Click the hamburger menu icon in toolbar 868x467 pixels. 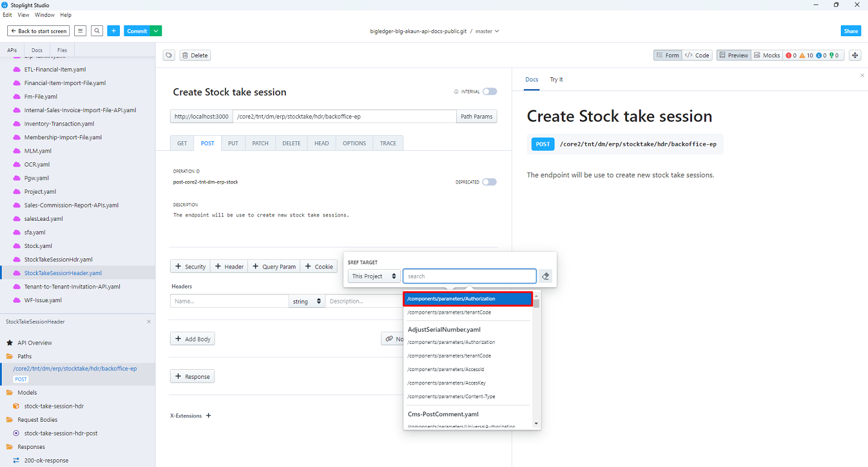tap(80, 31)
